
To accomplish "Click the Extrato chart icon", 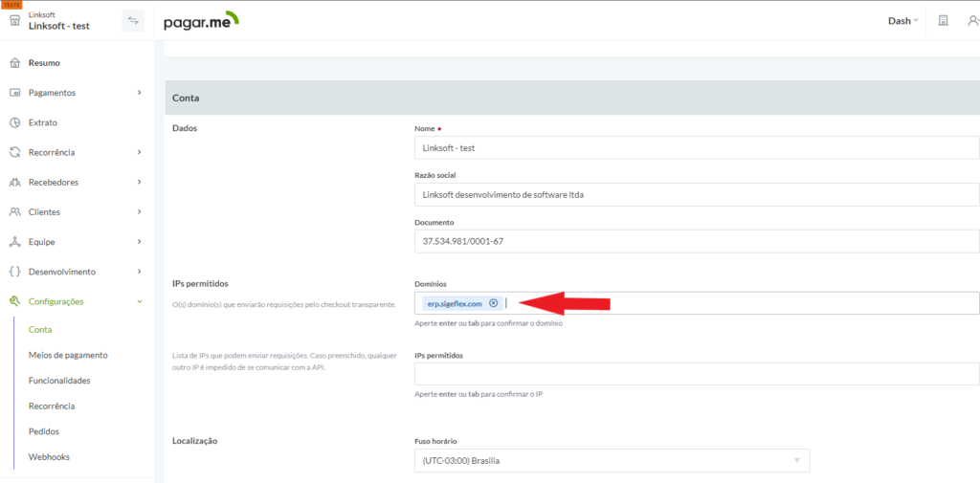I will 14,122.
